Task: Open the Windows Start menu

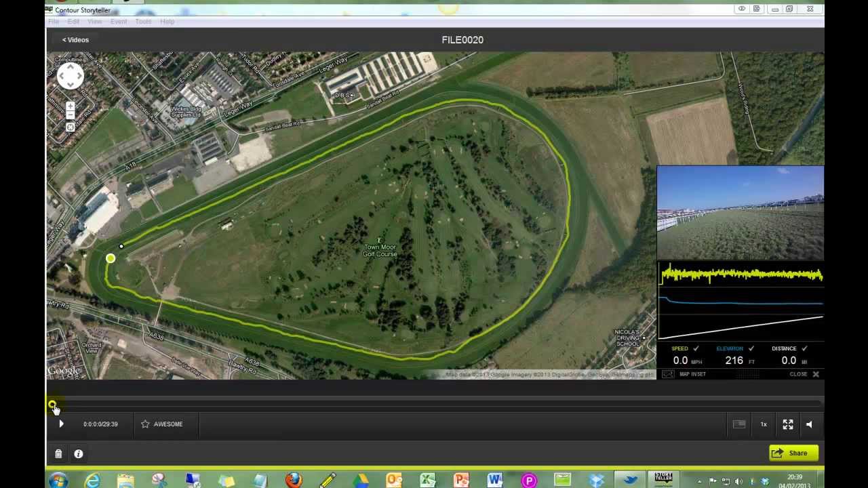Action: [x=58, y=480]
